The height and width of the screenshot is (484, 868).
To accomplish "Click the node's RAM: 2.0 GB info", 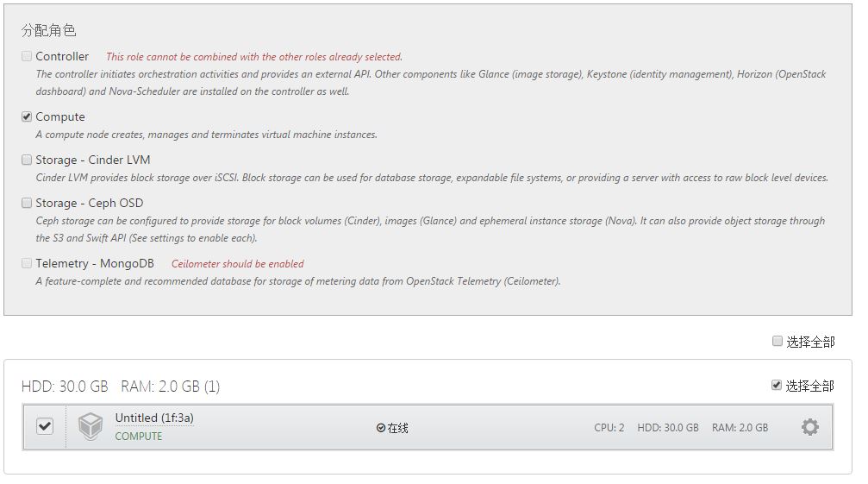I will click(x=740, y=428).
